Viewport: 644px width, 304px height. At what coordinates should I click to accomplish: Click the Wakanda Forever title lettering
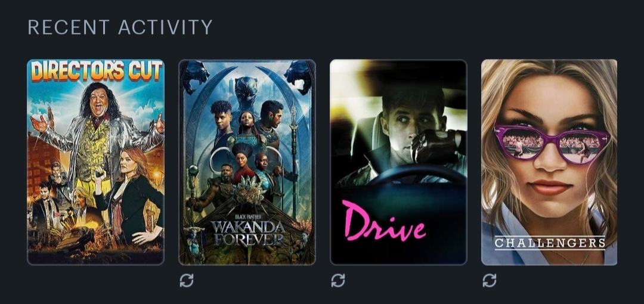247,232
